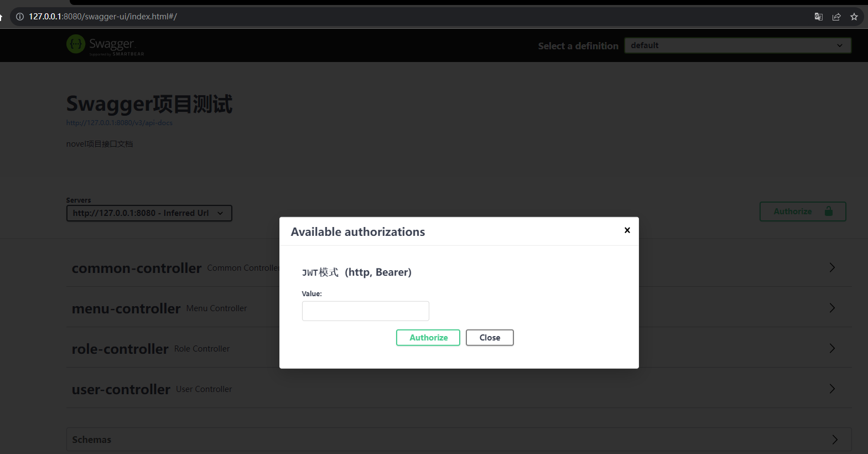
Task: Expand the role-controller section
Action: click(832, 349)
